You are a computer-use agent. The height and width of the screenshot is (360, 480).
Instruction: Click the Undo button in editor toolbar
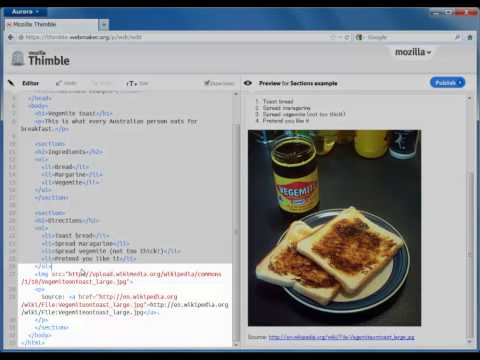[x=67, y=83]
